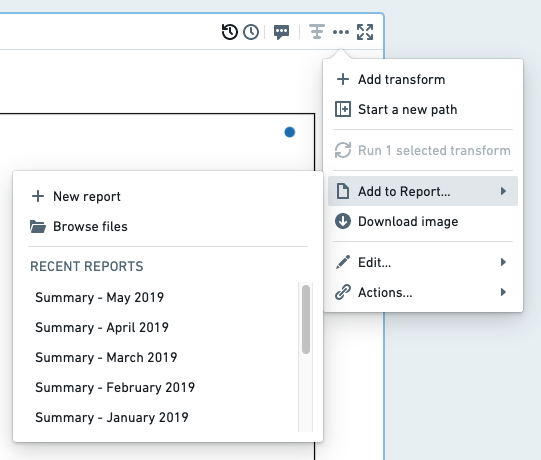Select Start a new path
The height and width of the screenshot is (460, 541).
pyautogui.click(x=423, y=109)
